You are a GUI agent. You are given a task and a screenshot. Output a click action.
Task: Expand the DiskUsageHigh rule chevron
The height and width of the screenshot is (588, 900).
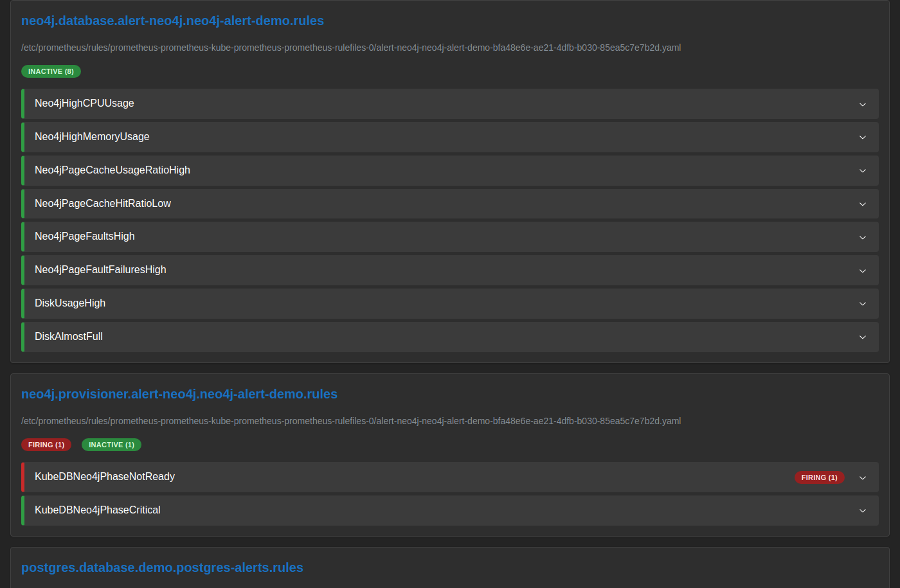pos(863,303)
